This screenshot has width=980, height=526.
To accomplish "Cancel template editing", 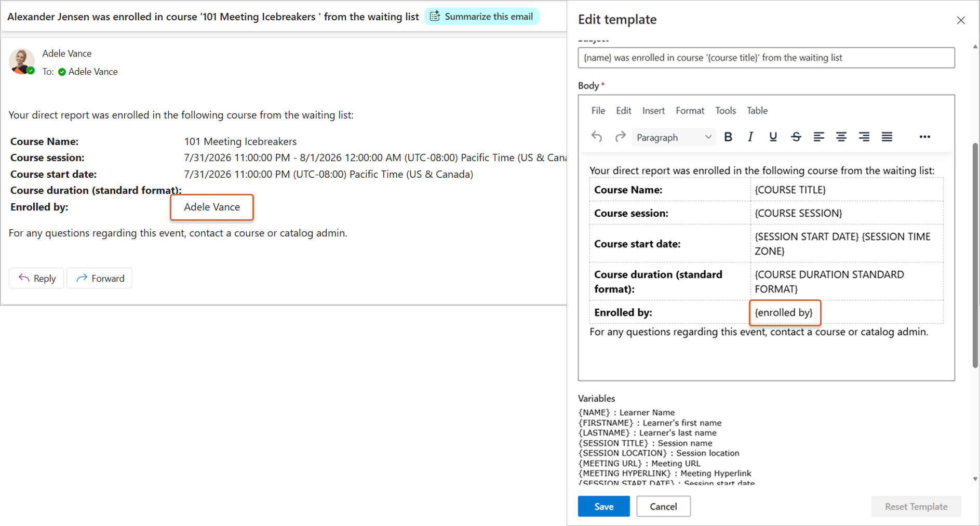I will point(664,507).
